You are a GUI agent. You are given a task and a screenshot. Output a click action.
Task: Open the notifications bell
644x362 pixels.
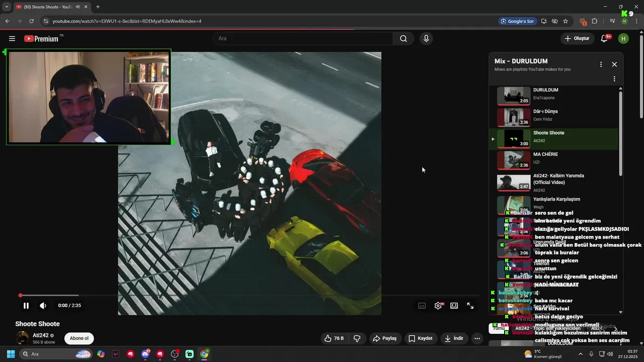[x=605, y=39]
